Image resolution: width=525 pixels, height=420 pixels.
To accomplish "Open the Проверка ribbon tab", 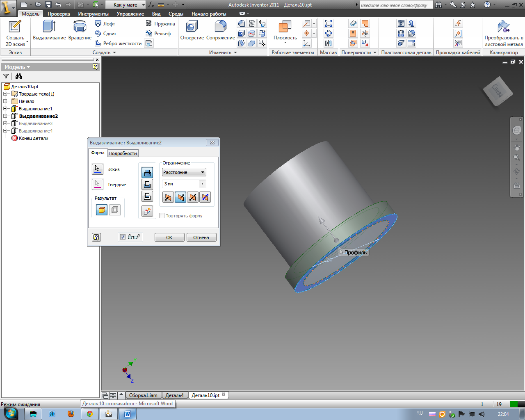I will (x=59, y=14).
